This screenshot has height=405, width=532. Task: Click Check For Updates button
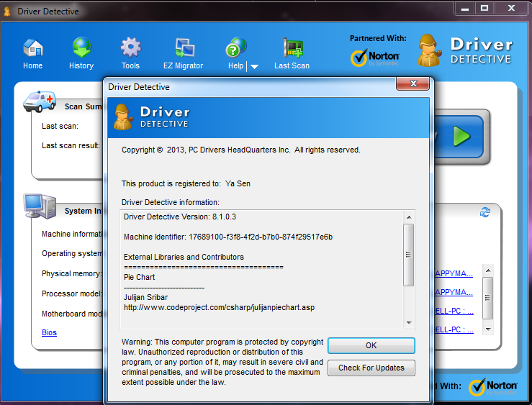[x=371, y=368]
